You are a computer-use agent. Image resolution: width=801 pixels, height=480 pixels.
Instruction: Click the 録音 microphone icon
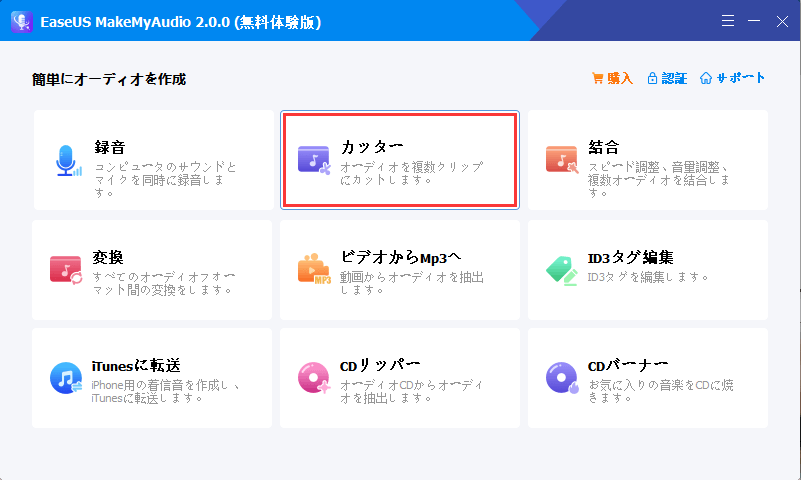point(68,160)
